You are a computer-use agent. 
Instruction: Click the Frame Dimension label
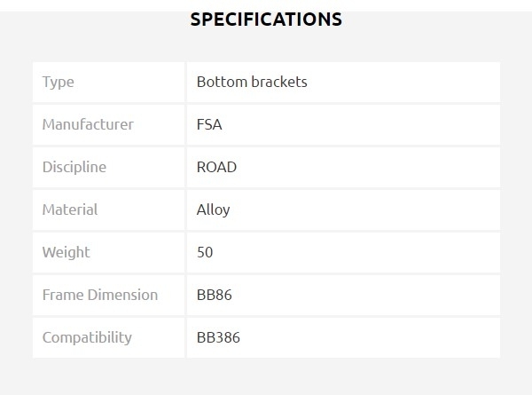click(x=100, y=295)
